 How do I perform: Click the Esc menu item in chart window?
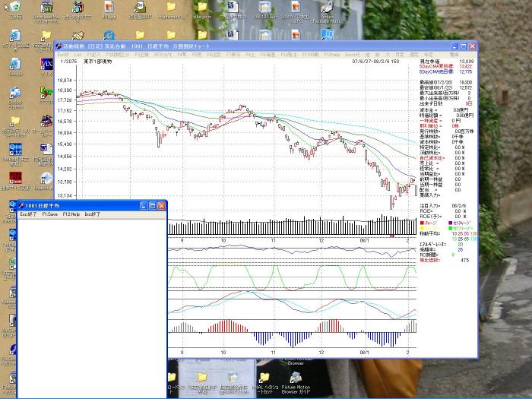pos(62,55)
